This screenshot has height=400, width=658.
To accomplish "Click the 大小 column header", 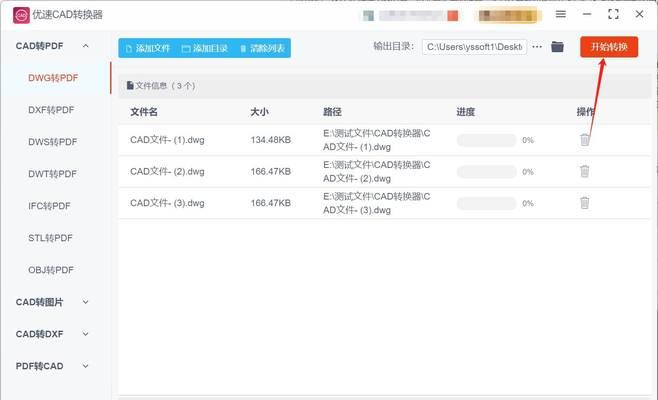I will tap(259, 112).
